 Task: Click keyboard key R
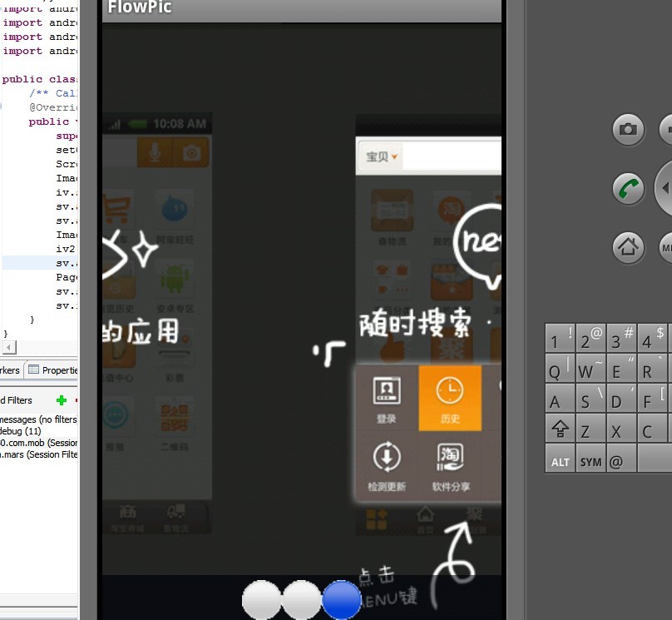pyautogui.click(x=653, y=368)
